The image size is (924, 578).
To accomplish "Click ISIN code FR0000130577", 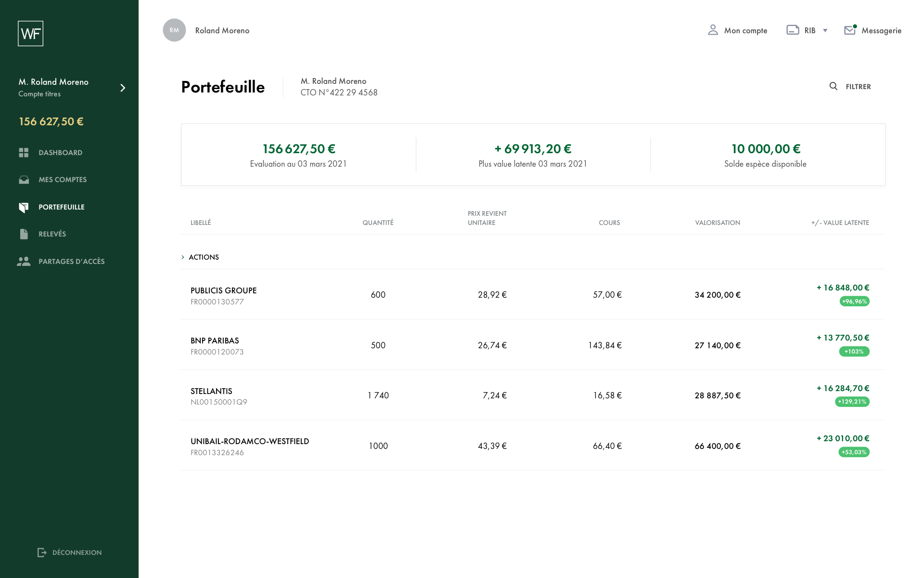I will (x=217, y=302).
